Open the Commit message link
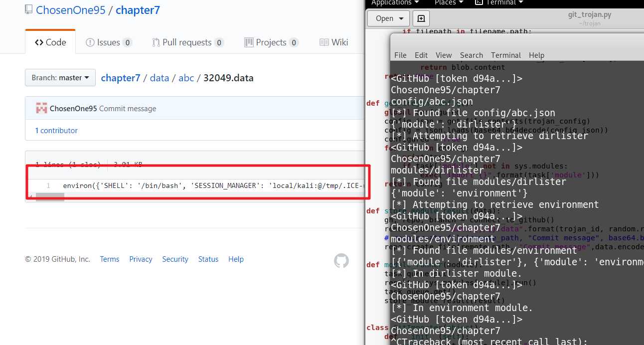This screenshot has width=644, height=345. point(128,108)
